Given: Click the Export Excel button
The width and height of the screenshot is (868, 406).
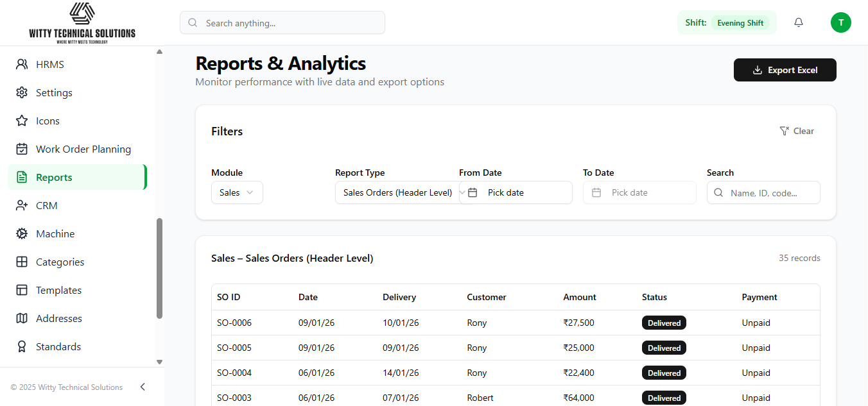Looking at the screenshot, I should click(785, 70).
